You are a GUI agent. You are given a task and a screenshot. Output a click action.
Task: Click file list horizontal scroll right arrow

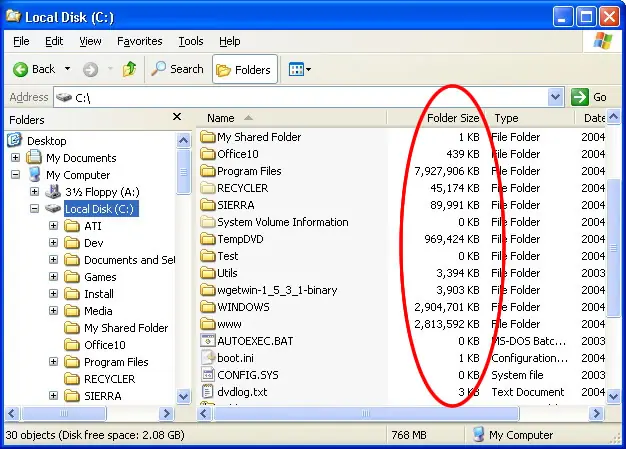point(596,413)
